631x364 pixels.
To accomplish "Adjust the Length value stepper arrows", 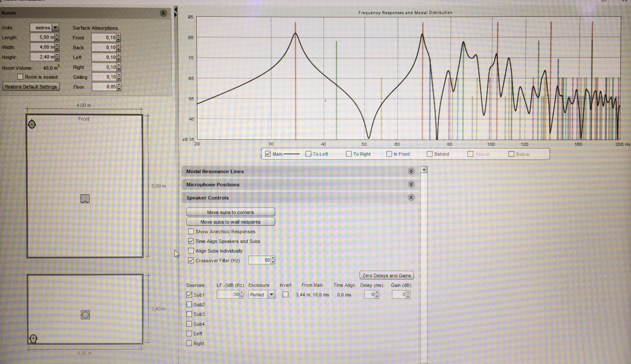I will (57, 37).
